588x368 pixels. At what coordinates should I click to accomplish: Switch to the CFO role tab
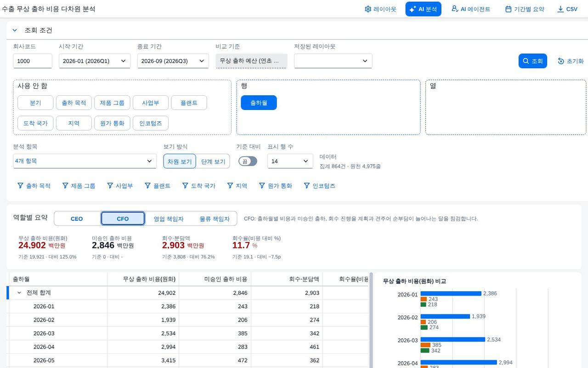(123, 218)
